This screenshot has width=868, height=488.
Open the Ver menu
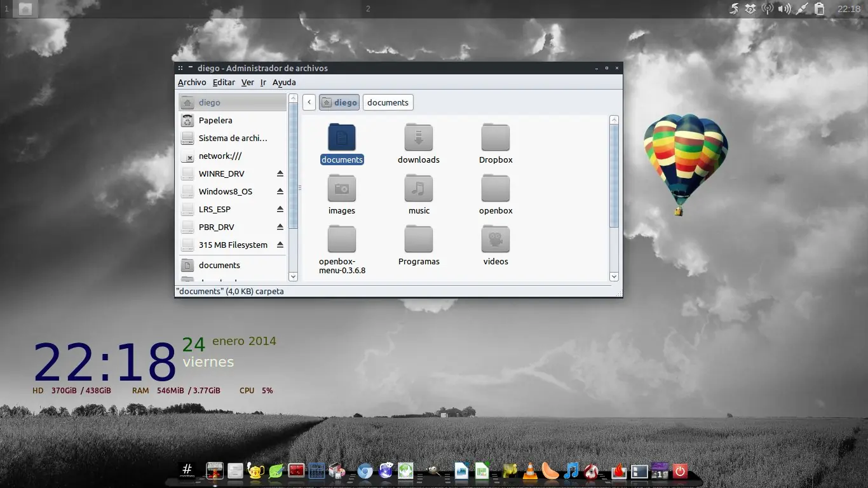[248, 82]
